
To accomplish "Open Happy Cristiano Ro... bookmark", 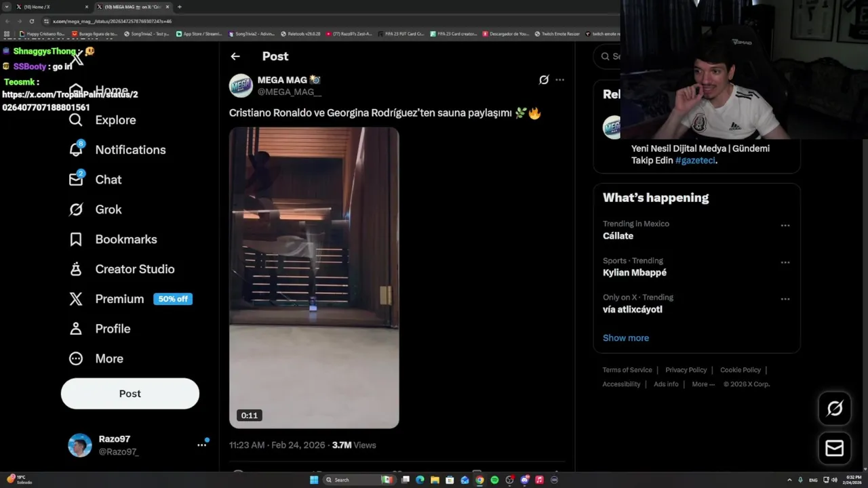I will [42, 34].
